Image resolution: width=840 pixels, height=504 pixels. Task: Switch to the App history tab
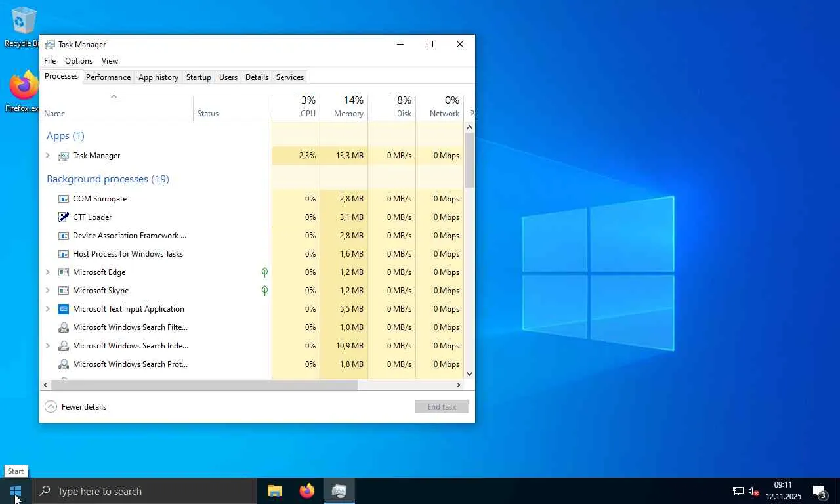coord(158,77)
